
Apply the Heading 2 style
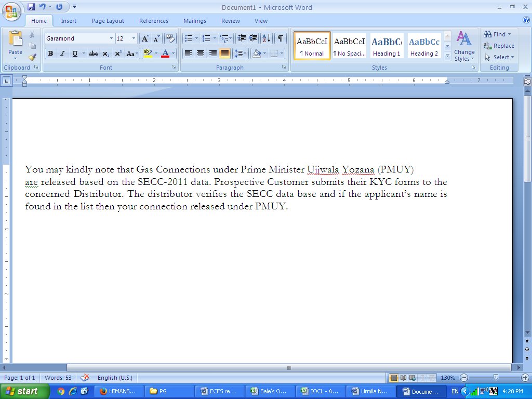(424, 46)
